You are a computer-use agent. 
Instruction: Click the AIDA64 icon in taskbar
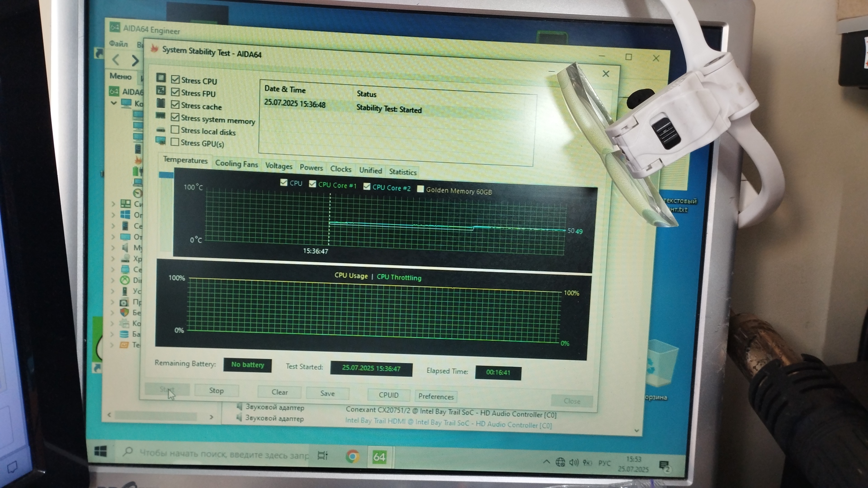[x=379, y=457]
